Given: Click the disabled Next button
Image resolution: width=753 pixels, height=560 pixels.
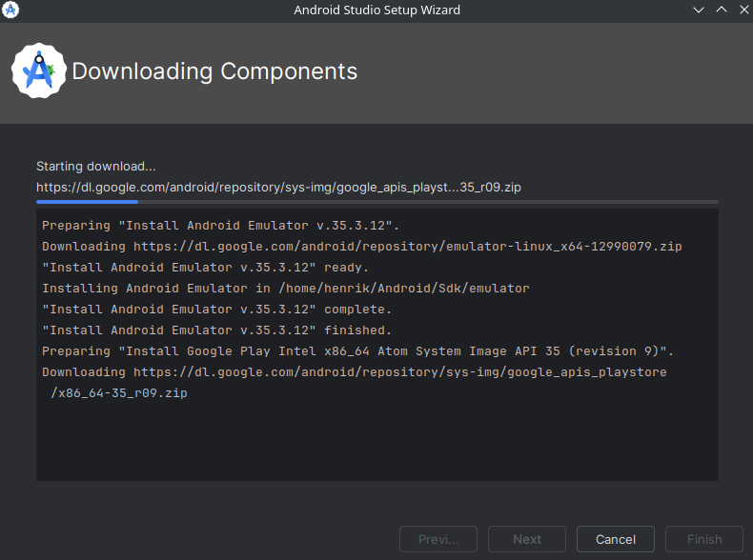Looking at the screenshot, I should 527,539.
